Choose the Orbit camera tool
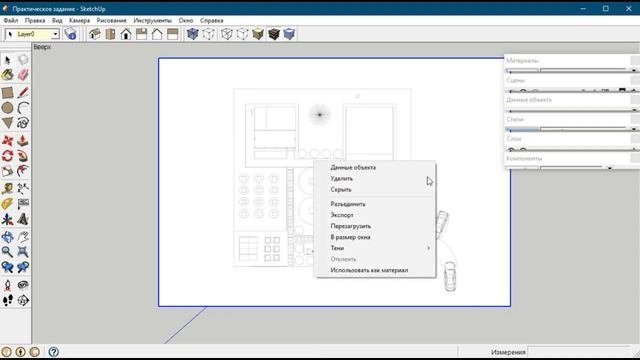The width and height of the screenshot is (640, 360). pos(7,237)
